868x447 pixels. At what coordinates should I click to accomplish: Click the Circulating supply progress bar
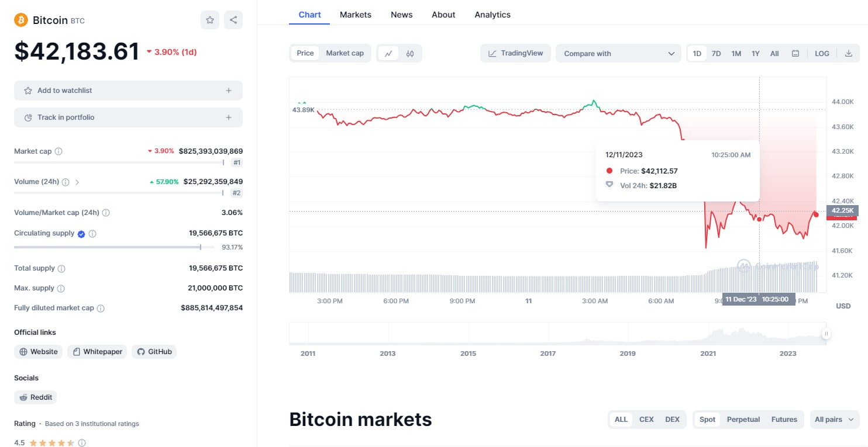coord(114,247)
